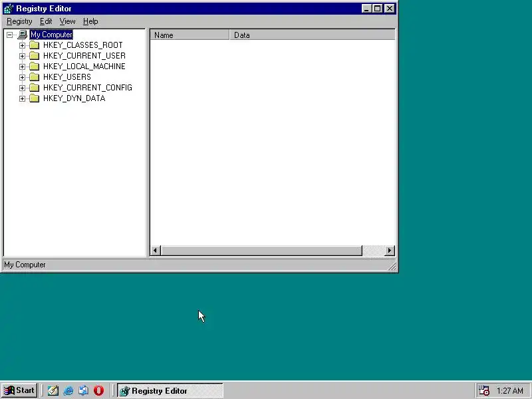
Task: Select the My Computer tree label
Action: tap(51, 35)
